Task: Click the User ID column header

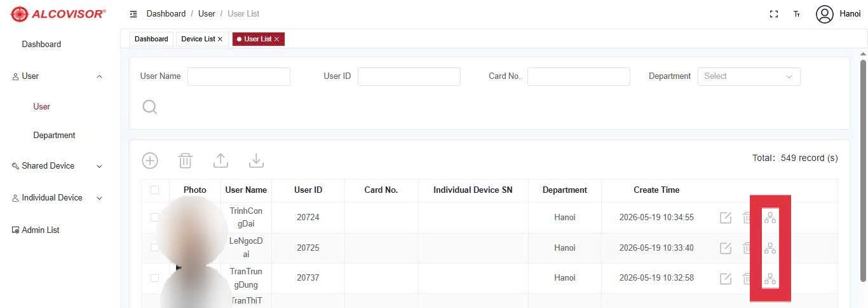Action: point(308,190)
